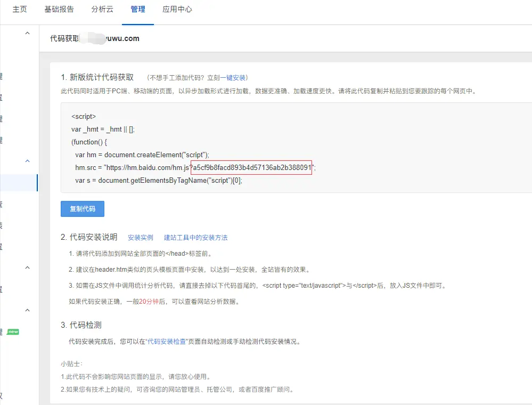The image size is (532, 405).
Task: Open the 安装实例 link
Action: tap(141, 238)
